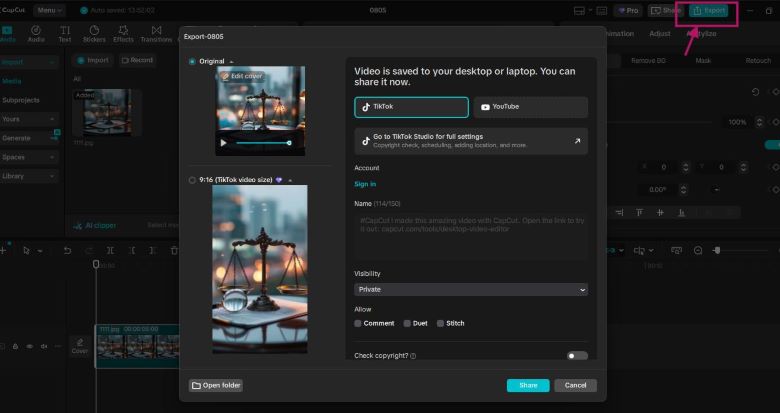Click the Cover edit icon beside track
This screenshot has width=780, height=413.
[x=80, y=346]
